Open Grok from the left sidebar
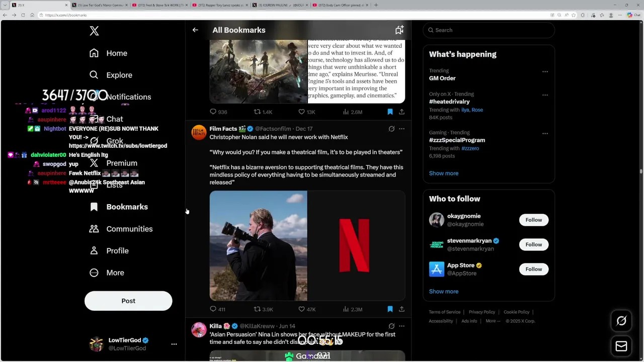 [x=106, y=141]
